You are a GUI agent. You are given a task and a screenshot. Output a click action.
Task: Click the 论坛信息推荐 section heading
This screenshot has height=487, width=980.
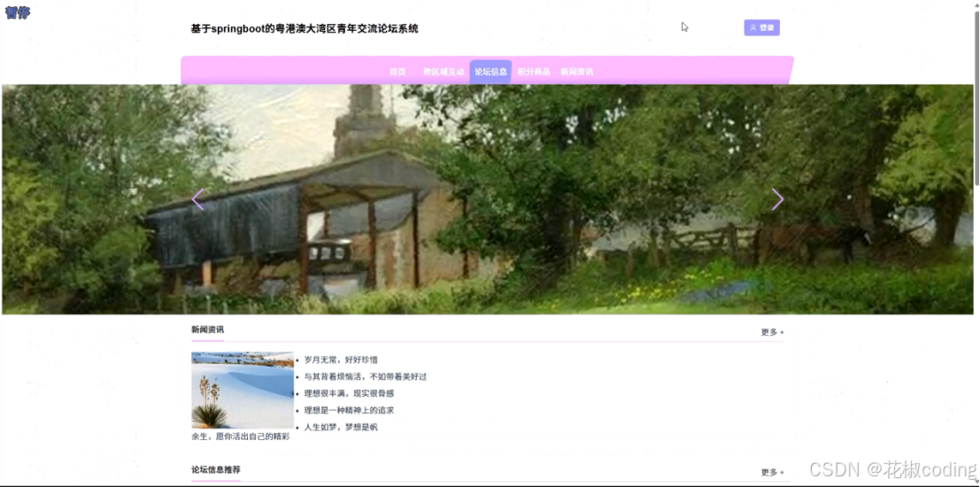[216, 469]
